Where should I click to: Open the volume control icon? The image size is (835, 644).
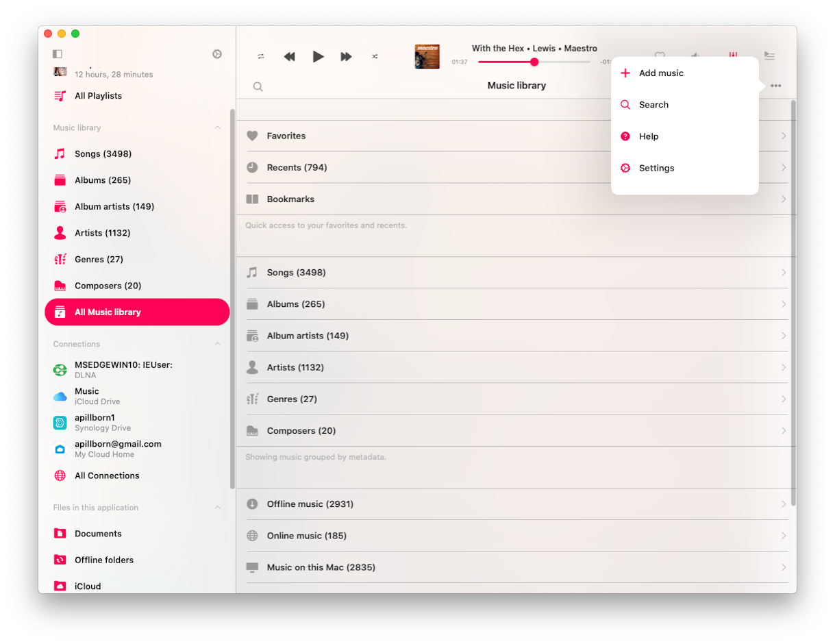point(695,56)
